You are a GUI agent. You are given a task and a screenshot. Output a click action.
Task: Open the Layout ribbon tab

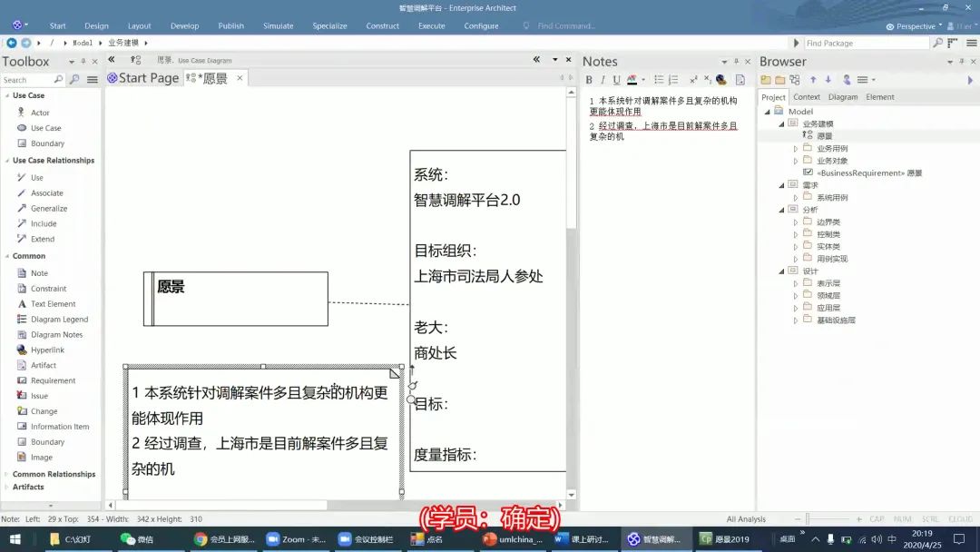[139, 25]
